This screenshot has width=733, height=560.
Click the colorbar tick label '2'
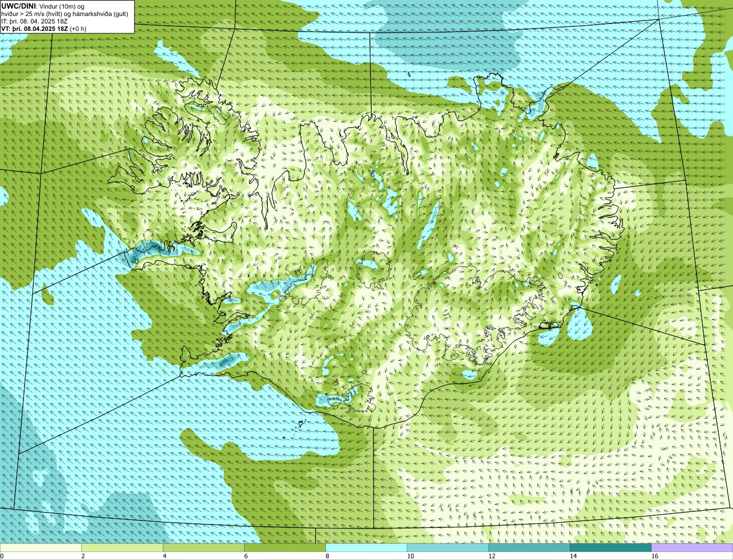[83, 556]
